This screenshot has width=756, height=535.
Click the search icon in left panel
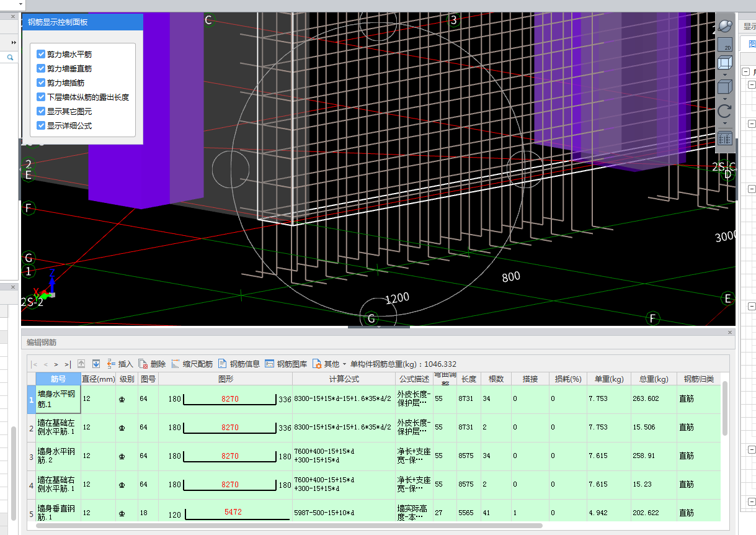[x=11, y=57]
